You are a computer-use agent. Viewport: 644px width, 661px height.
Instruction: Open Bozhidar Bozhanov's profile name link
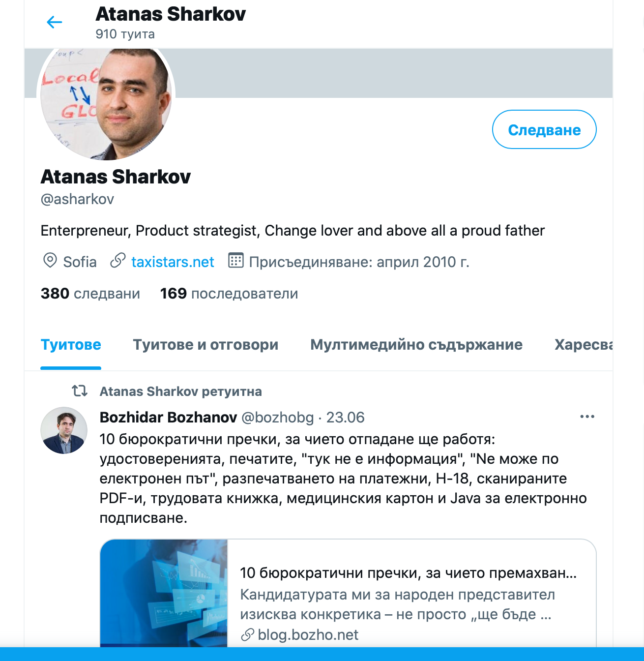click(x=168, y=418)
